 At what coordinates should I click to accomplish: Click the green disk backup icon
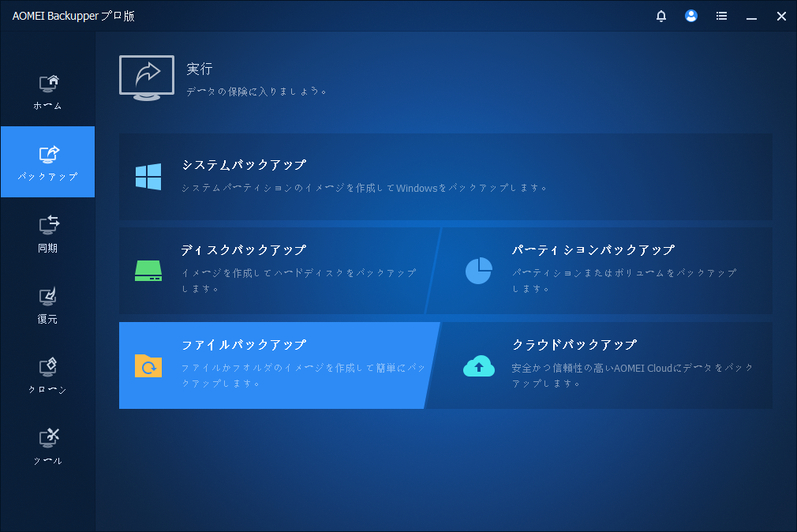[x=148, y=271]
